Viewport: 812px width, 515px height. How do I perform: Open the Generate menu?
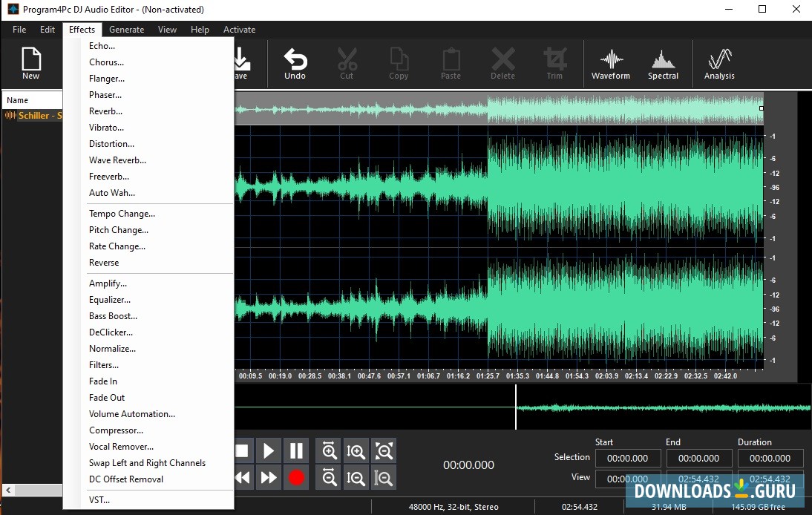pyautogui.click(x=126, y=30)
